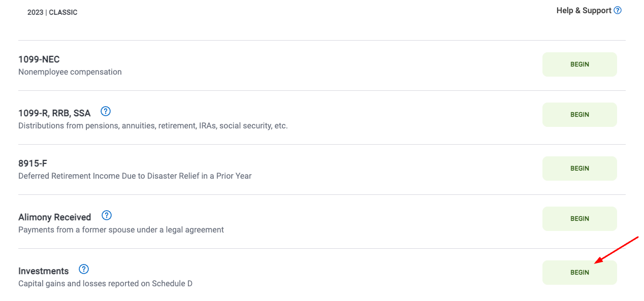Show help tooltip icon for Investments

tap(84, 269)
